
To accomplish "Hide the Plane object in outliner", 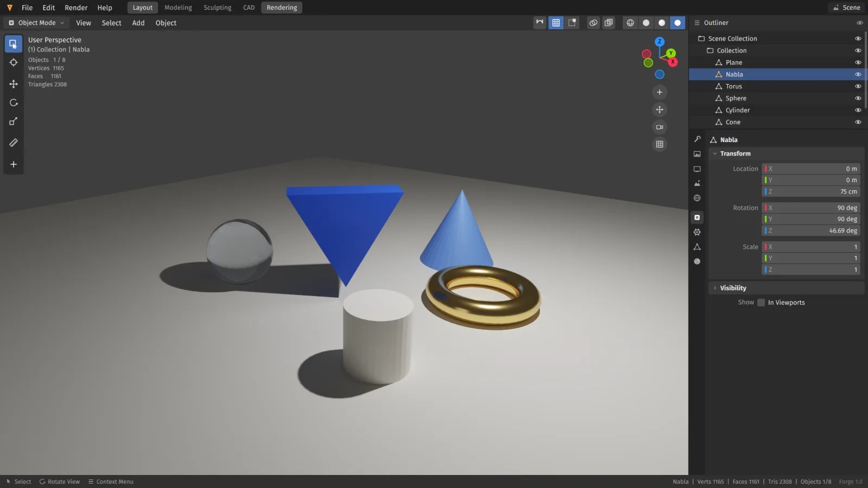I will coord(858,62).
